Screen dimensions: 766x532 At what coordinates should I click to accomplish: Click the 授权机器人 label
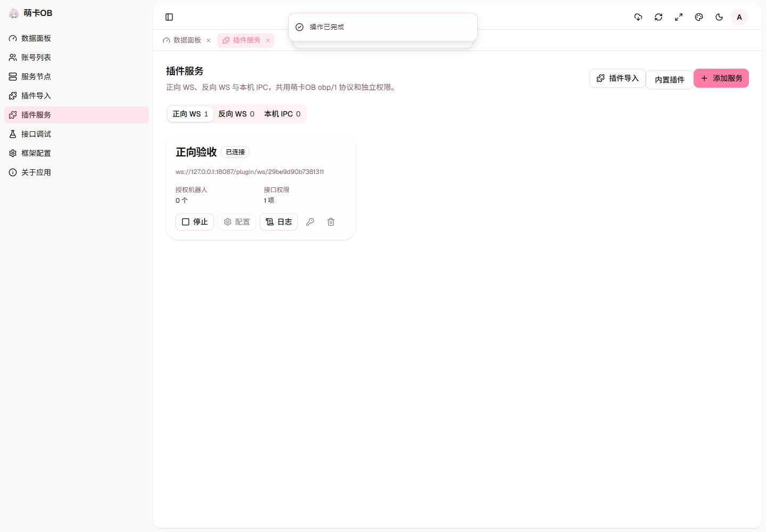(191, 190)
